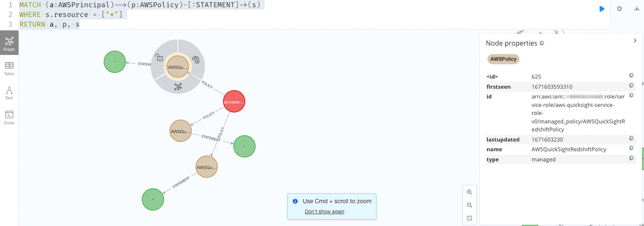Unlock the selected node from ring menu

(159, 57)
